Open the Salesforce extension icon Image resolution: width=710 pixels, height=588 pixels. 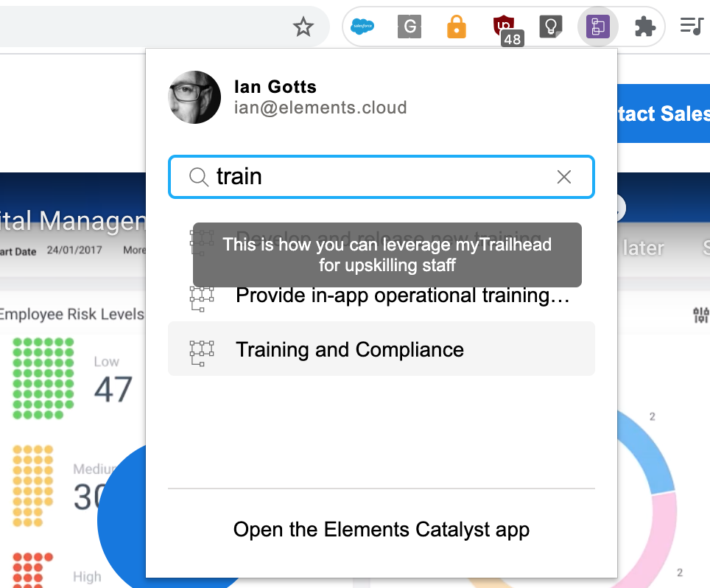pyautogui.click(x=362, y=27)
